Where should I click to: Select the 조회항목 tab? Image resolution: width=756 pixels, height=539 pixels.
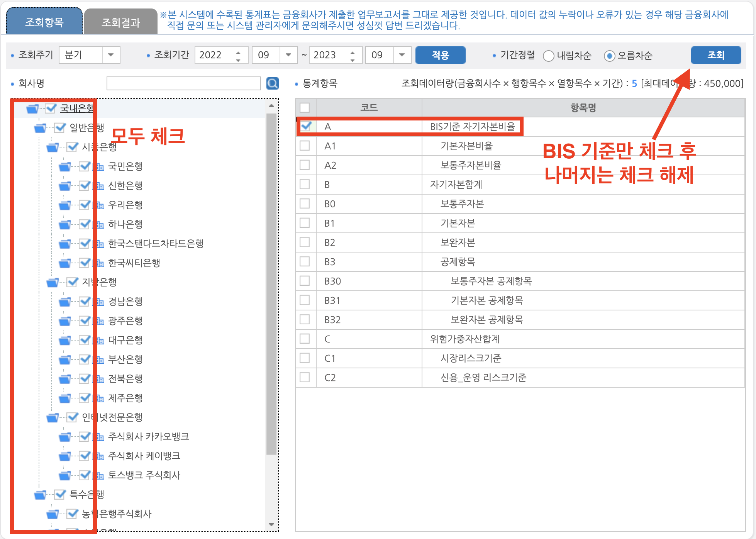(x=44, y=21)
